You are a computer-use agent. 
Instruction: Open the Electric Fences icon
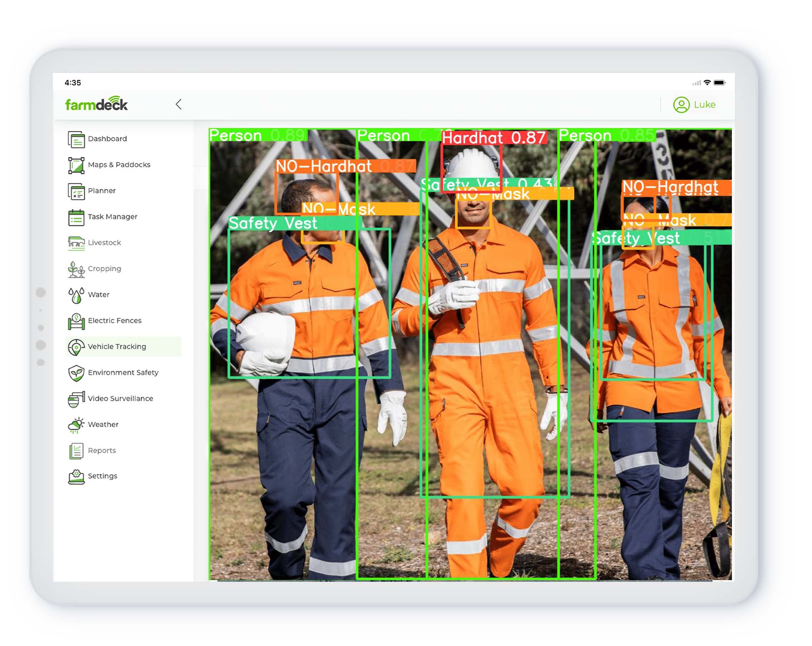tap(76, 320)
